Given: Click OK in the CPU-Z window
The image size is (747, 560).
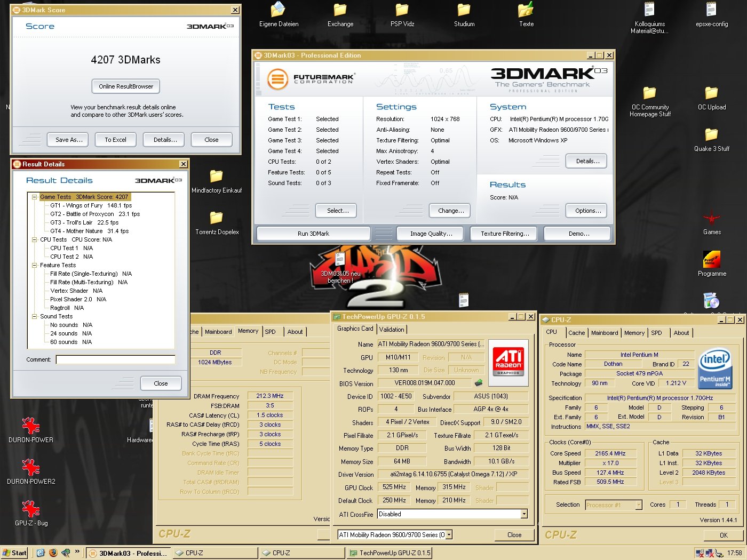Looking at the screenshot, I should point(724,535).
